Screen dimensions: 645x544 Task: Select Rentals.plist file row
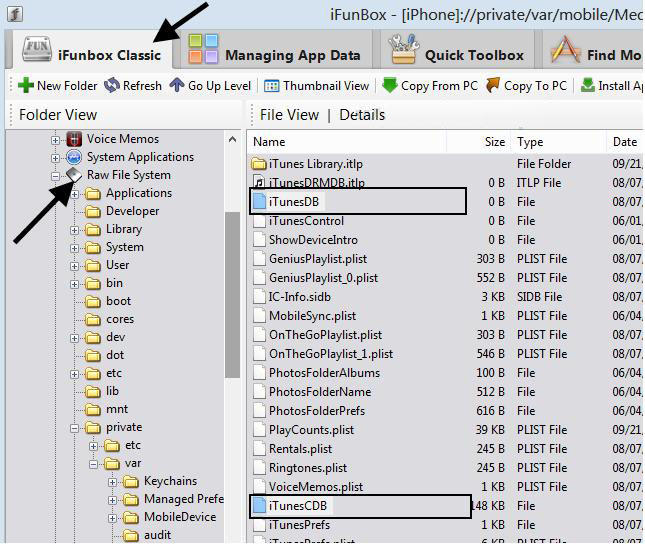(x=446, y=449)
